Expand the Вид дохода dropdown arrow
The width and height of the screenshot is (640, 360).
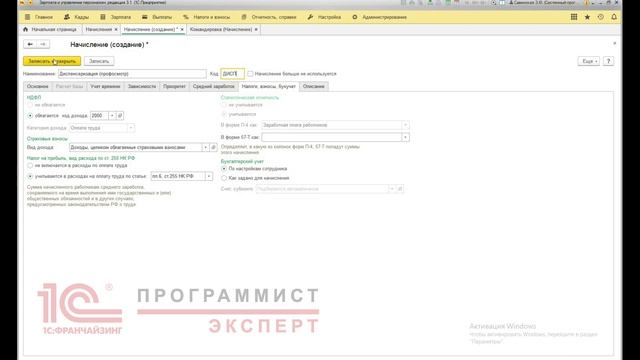coord(205,147)
